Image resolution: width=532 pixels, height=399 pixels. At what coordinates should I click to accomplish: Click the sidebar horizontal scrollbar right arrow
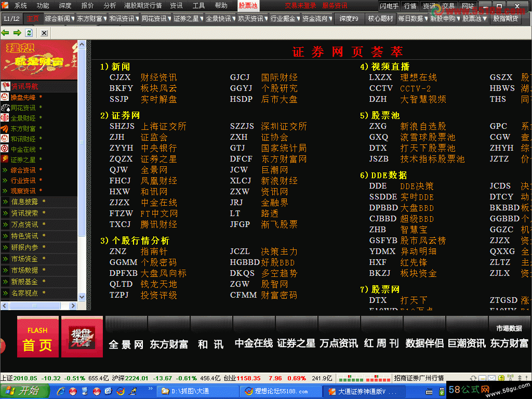(x=73, y=305)
